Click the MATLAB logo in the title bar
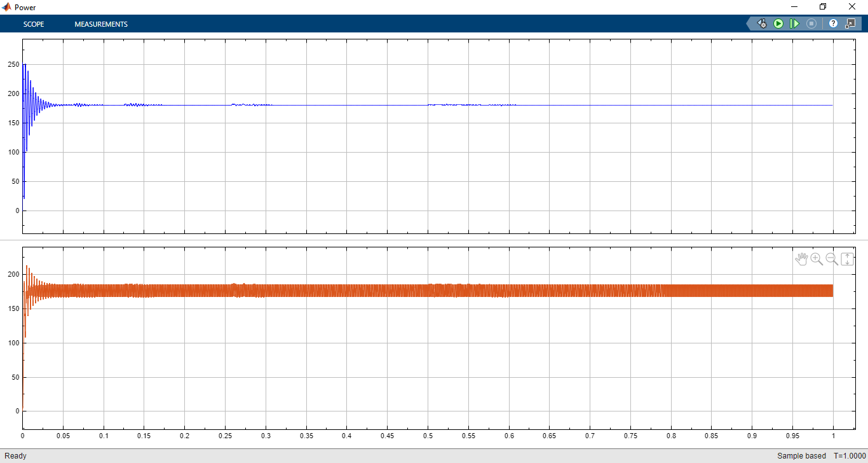Viewport: 868px width, 463px height. click(7, 7)
